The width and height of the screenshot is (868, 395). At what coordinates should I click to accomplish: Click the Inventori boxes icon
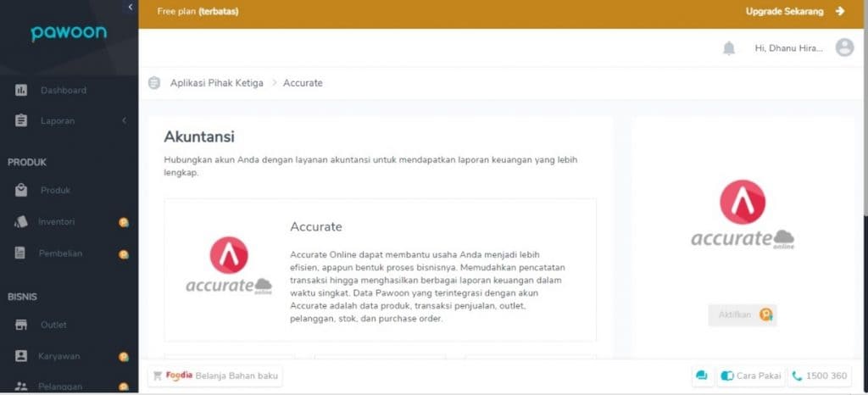coord(21,222)
